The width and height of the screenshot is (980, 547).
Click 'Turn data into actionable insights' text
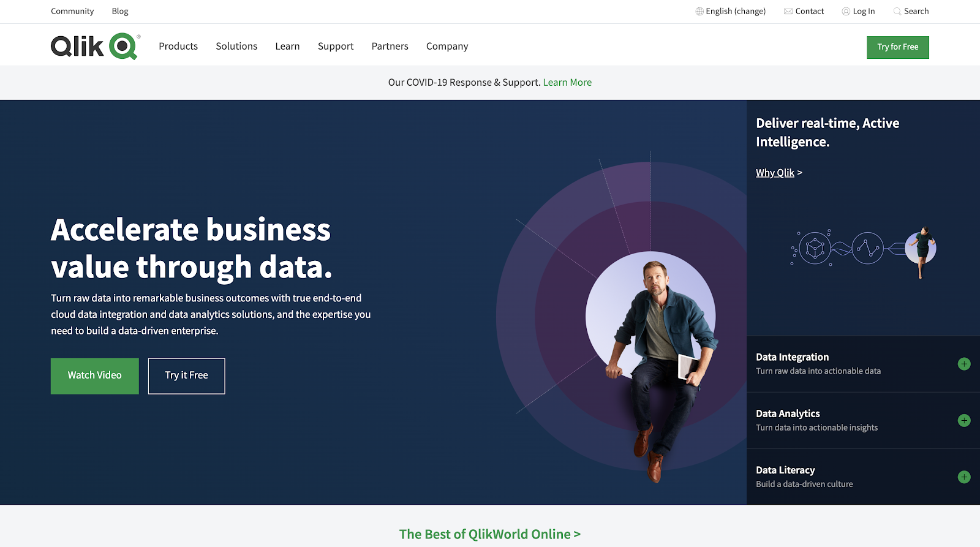pos(816,428)
